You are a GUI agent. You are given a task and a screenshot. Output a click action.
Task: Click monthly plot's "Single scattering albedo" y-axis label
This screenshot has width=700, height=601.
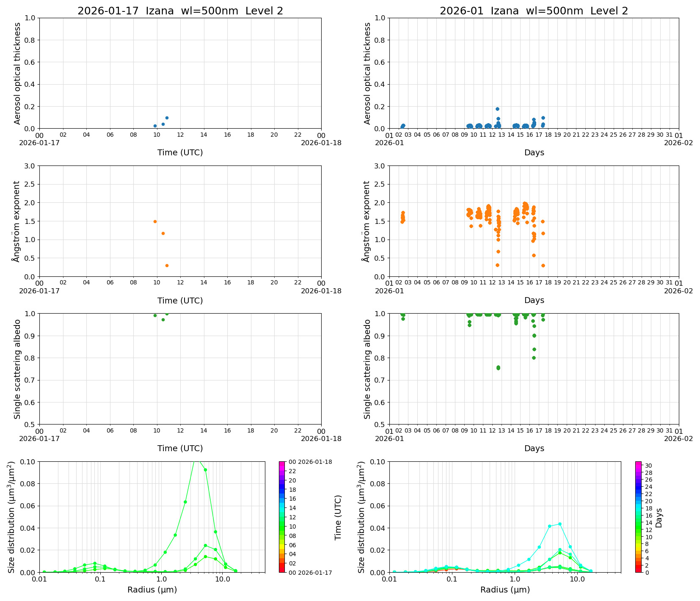(367, 369)
